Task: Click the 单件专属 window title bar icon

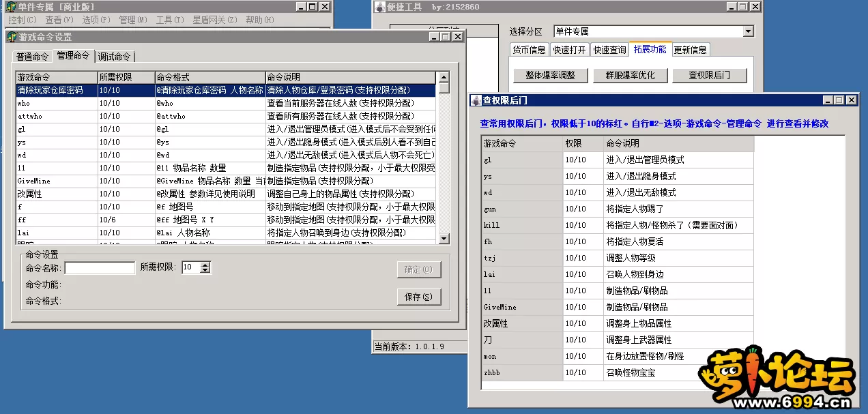Action: 11,7
